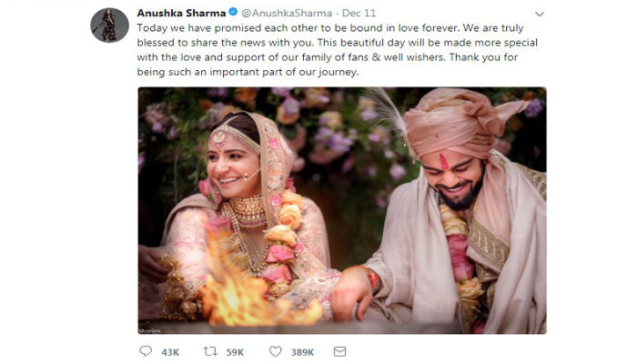Click the tweet text starting 'Today we have promised'
The width and height of the screenshot is (637, 364).
pyautogui.click(x=338, y=50)
